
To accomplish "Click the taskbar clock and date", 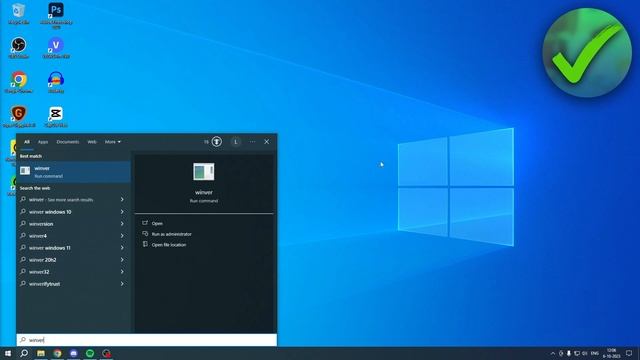I will (611, 353).
